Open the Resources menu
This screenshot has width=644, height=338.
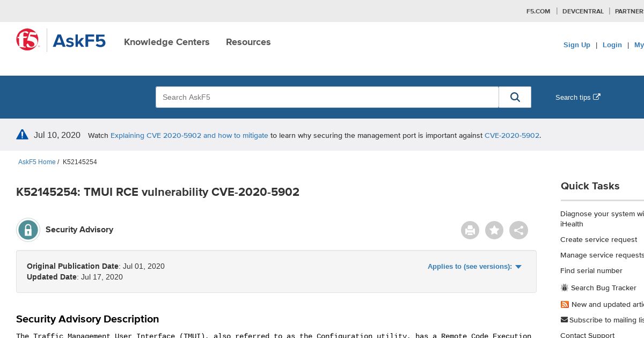248,42
